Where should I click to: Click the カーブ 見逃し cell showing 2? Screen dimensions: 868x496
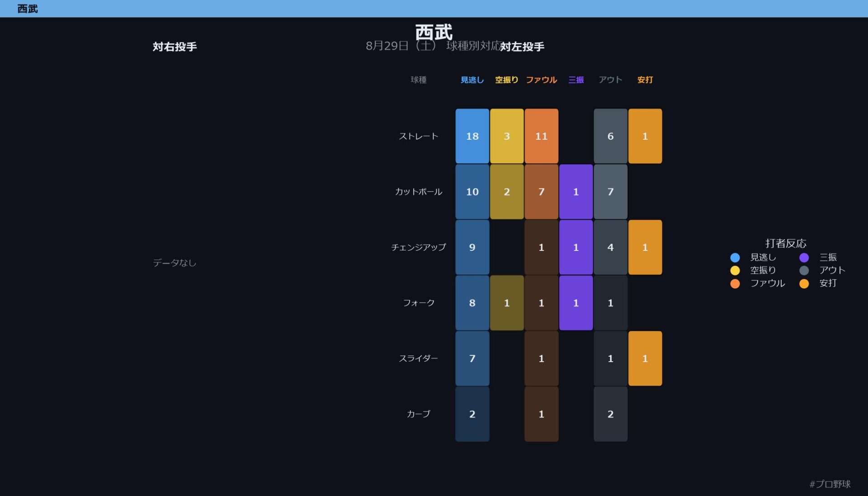click(472, 414)
